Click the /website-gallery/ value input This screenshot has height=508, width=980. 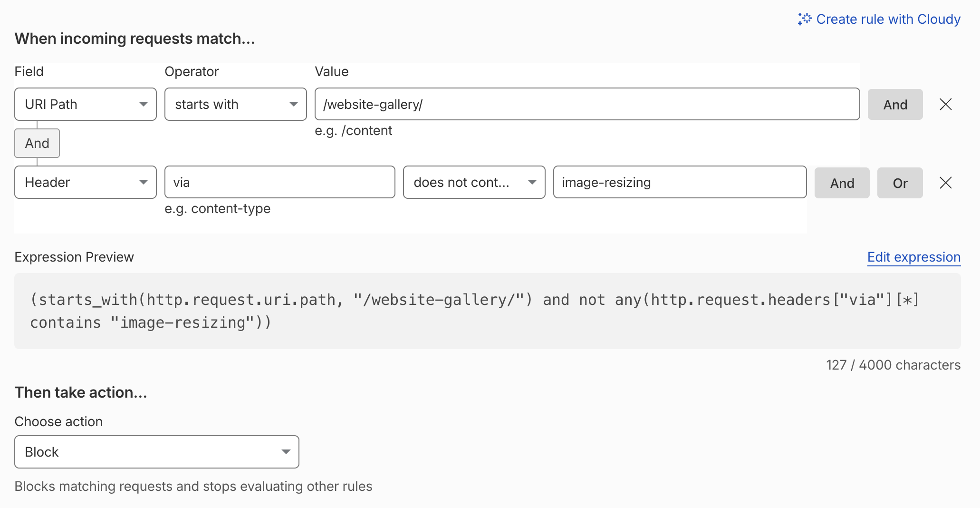click(x=587, y=104)
